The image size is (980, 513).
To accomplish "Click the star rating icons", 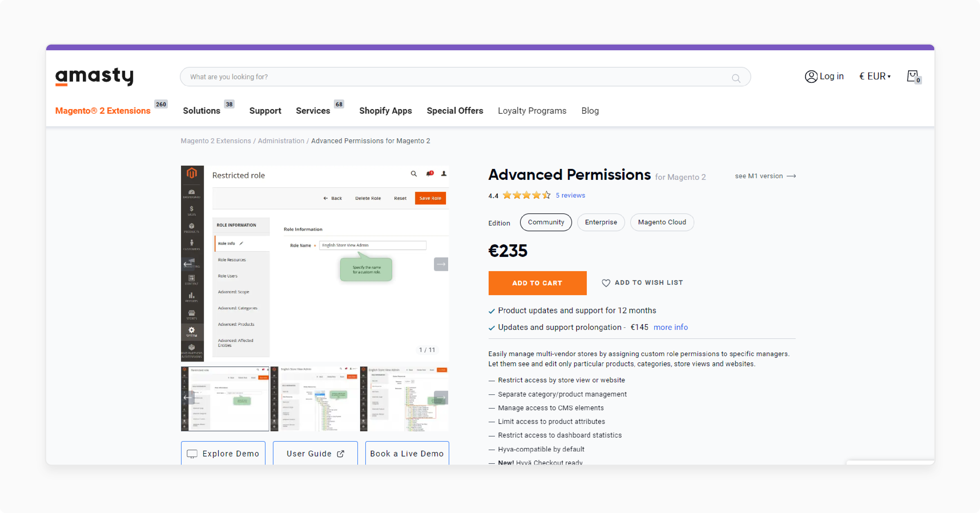I will tap(526, 195).
